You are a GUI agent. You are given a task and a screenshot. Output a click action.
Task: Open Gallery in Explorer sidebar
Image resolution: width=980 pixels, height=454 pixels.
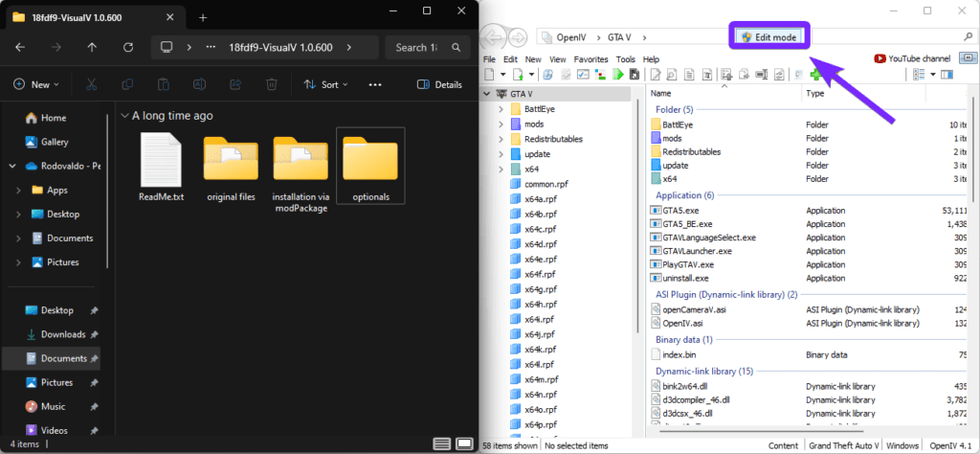point(55,142)
